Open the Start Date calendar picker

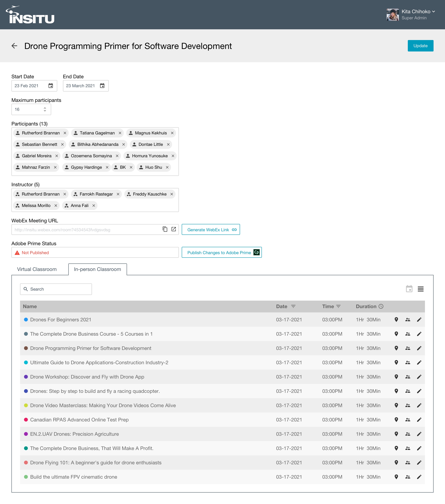51,86
